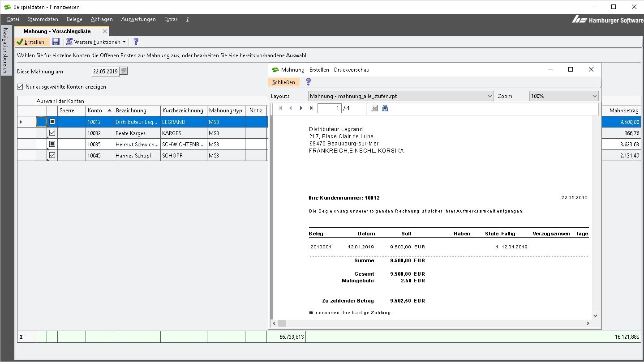Click the binoculars search icon in the preview
The image size is (644, 362).
point(385,108)
